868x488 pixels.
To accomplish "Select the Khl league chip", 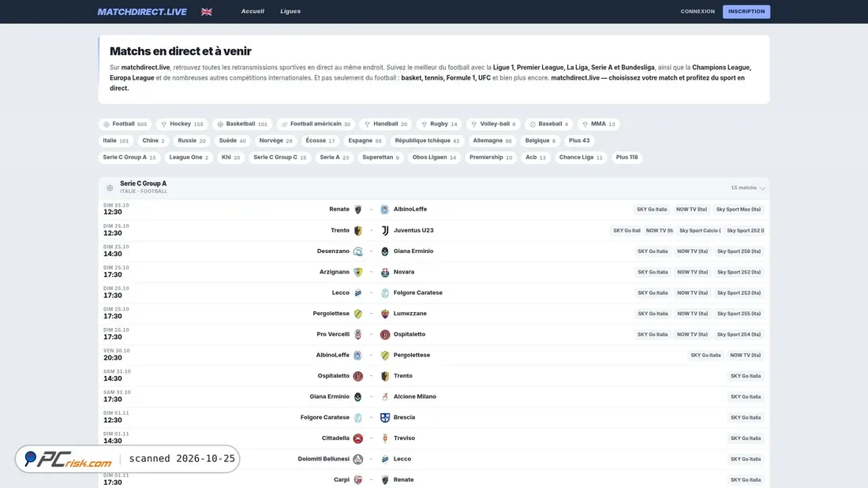I will point(231,157).
